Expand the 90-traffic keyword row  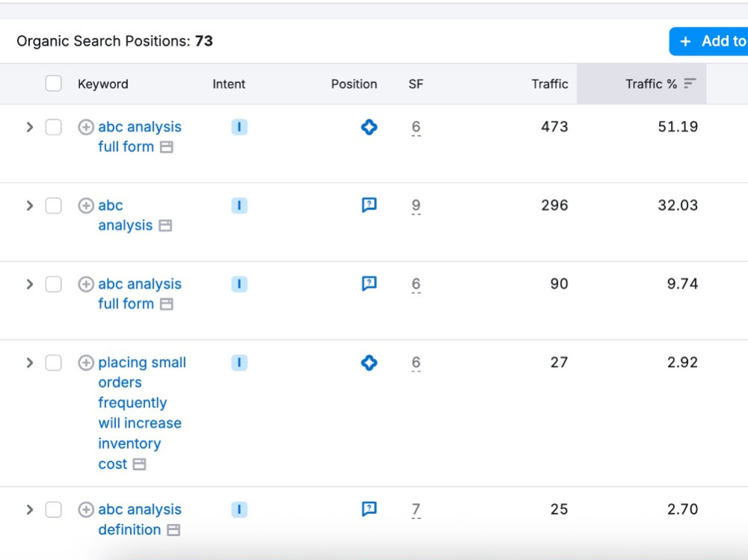coord(30,284)
